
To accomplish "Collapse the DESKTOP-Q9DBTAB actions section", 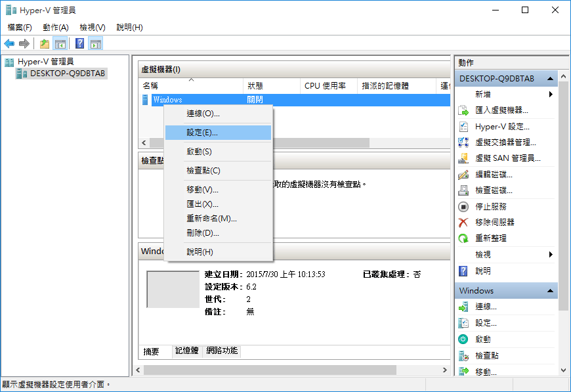I will tap(550, 79).
